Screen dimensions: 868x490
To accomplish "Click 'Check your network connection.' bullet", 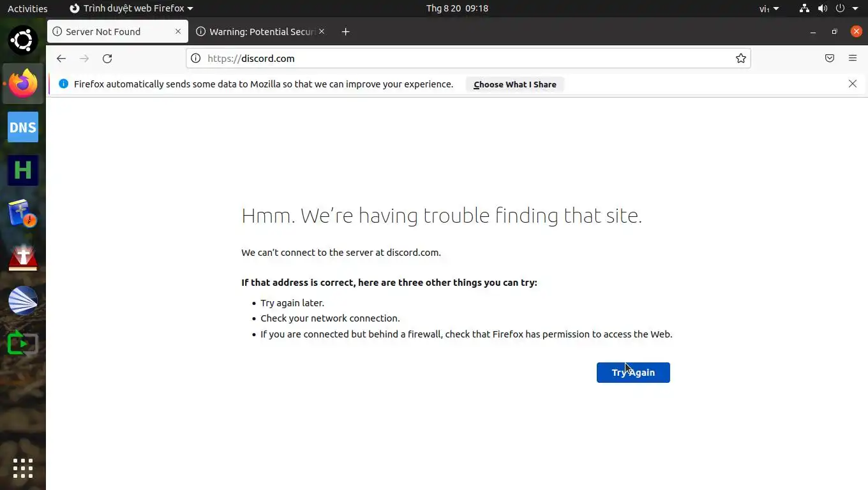I will [x=330, y=318].
